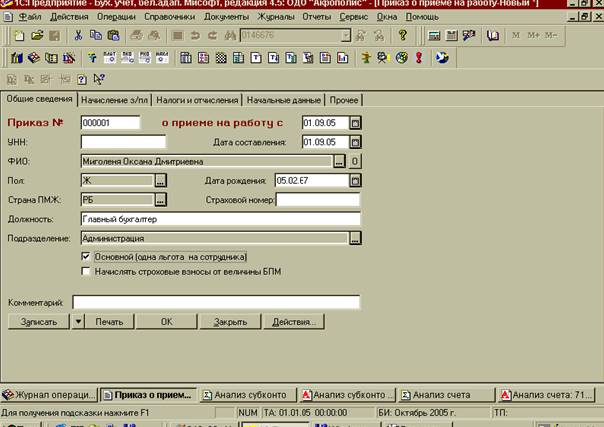Image resolution: width=604 pixels, height=427 pixels.
Task: Click the Find binoculars icon
Action: 229,36
